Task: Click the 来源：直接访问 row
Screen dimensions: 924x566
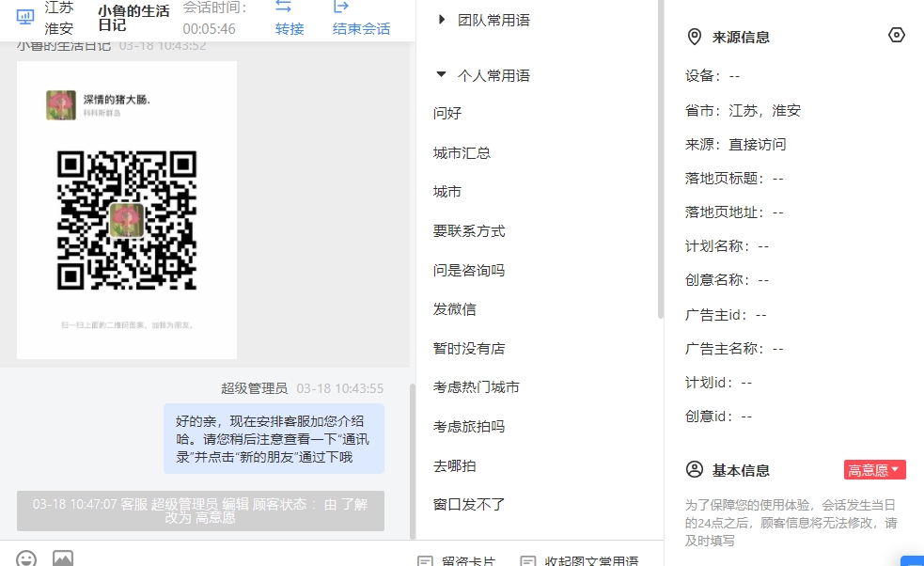Action: click(735, 145)
